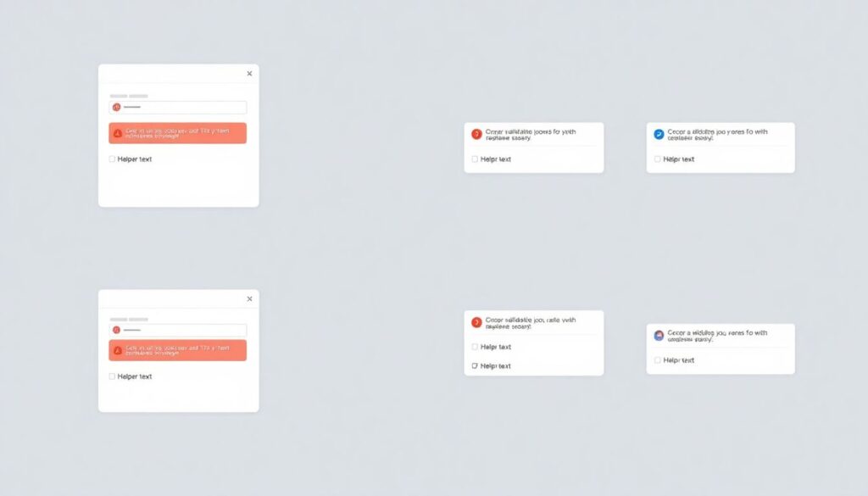The image size is (868, 496).
Task: Toggle the Helper text checkbox in the top right card
Action: point(657,159)
